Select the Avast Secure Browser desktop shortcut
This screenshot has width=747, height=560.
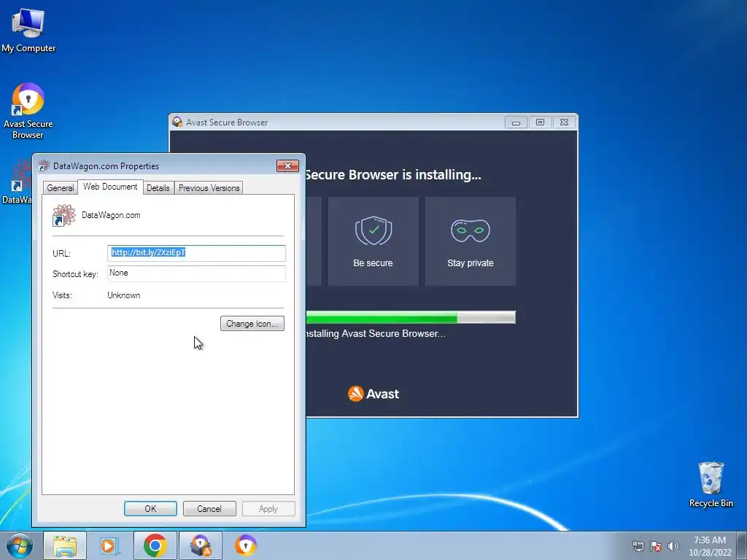28,111
